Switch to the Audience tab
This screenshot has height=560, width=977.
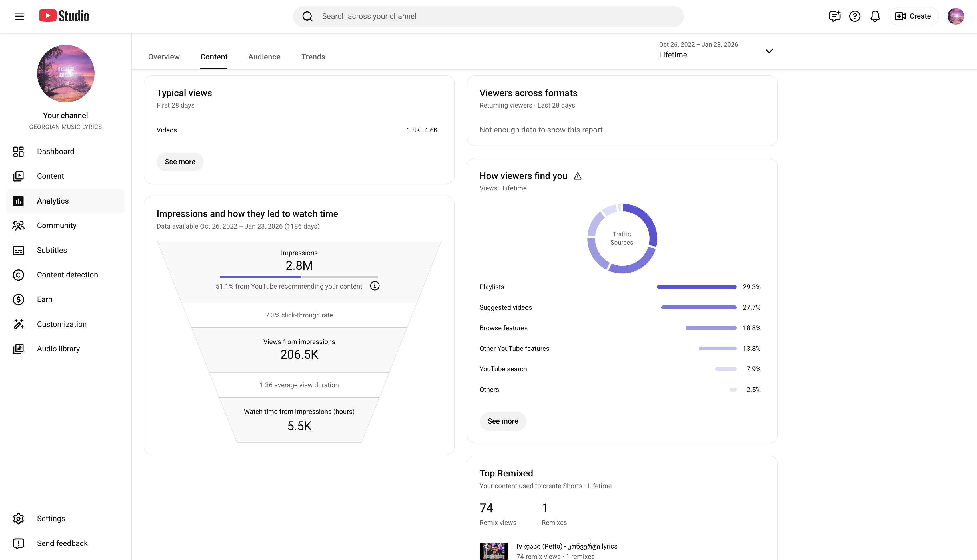click(x=264, y=57)
